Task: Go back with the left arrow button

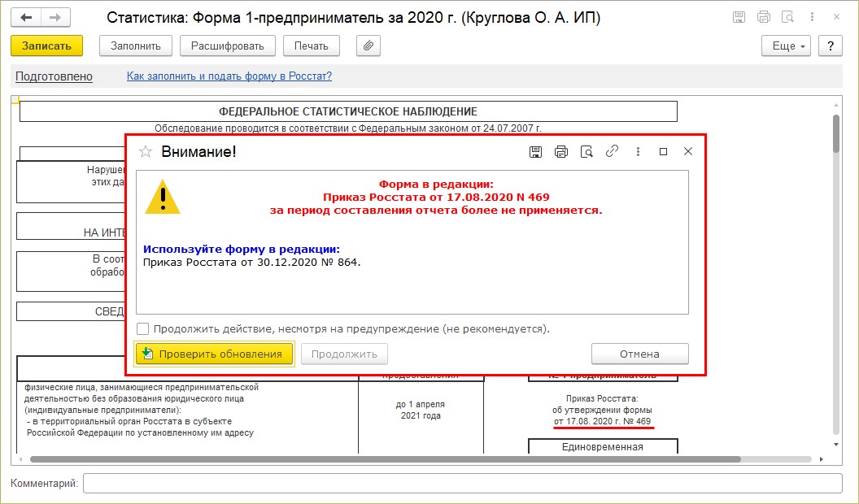Action: 26,18
